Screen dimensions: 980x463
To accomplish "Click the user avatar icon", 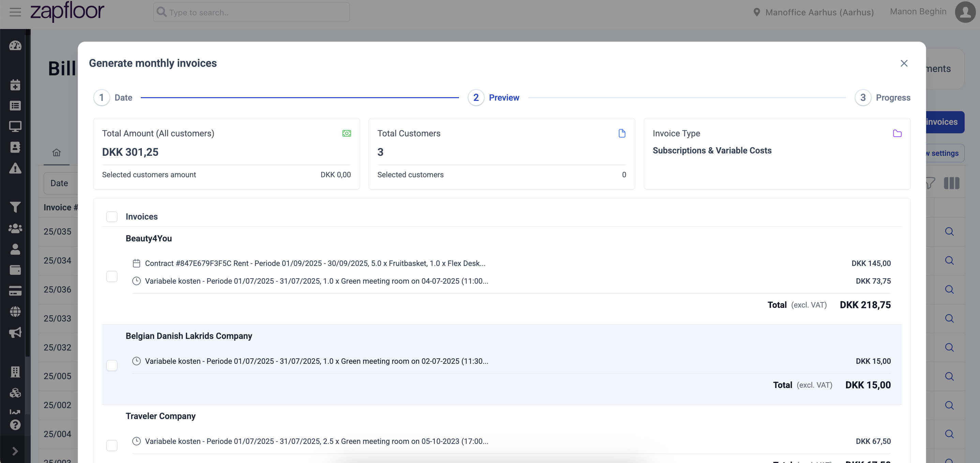I will tap(965, 12).
